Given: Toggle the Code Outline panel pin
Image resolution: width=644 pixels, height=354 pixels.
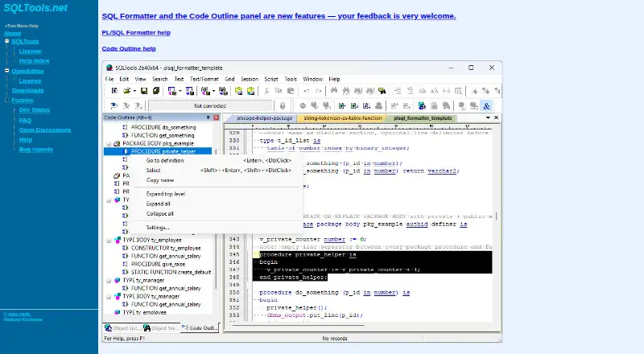Looking at the screenshot, I should click(x=208, y=117).
